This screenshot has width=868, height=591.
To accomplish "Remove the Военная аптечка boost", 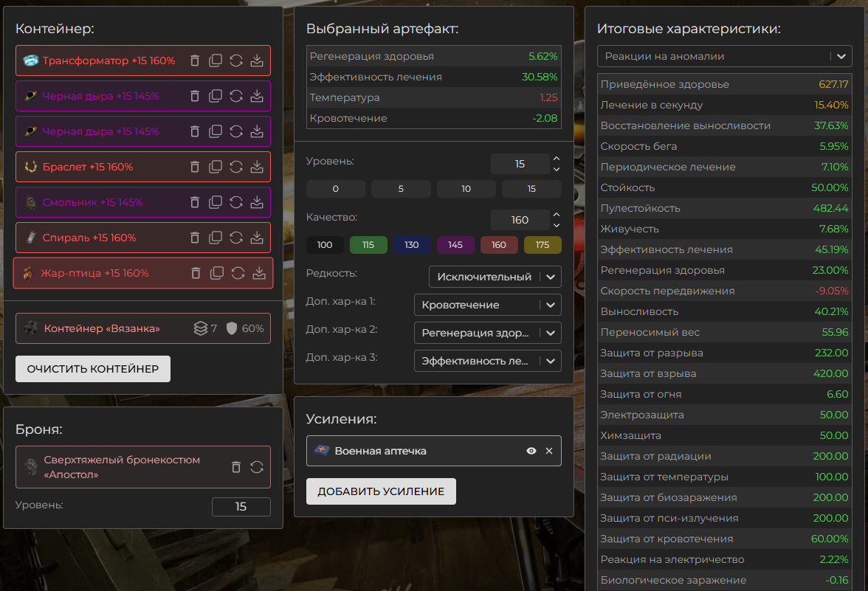I will pyautogui.click(x=548, y=451).
